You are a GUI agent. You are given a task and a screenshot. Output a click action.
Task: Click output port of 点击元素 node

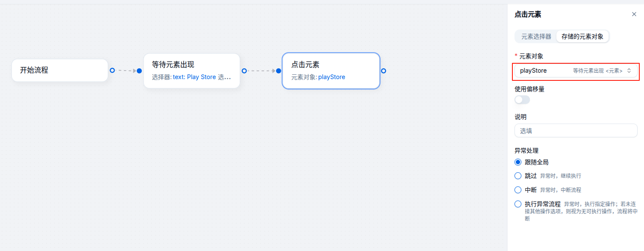[x=383, y=71]
